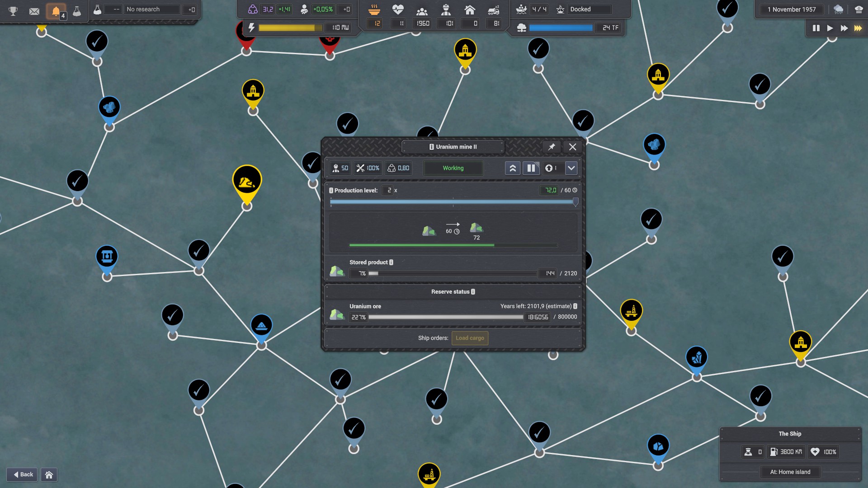The width and height of the screenshot is (868, 488).
Task: Open the messages envelope icon
Action: (x=34, y=11)
